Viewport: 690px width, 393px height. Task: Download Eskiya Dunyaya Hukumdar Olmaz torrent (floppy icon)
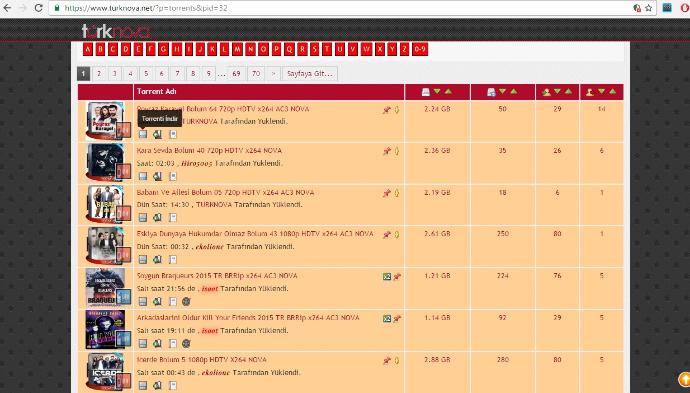coord(143,260)
